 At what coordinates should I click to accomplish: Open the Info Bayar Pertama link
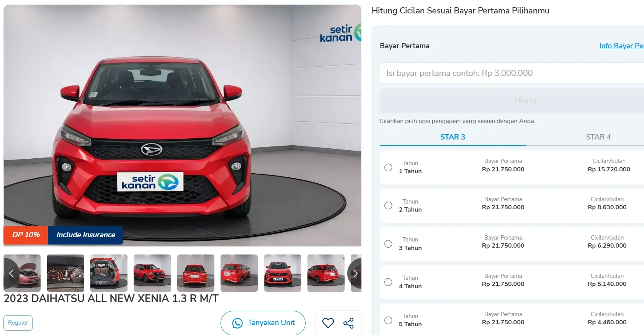pyautogui.click(x=621, y=46)
